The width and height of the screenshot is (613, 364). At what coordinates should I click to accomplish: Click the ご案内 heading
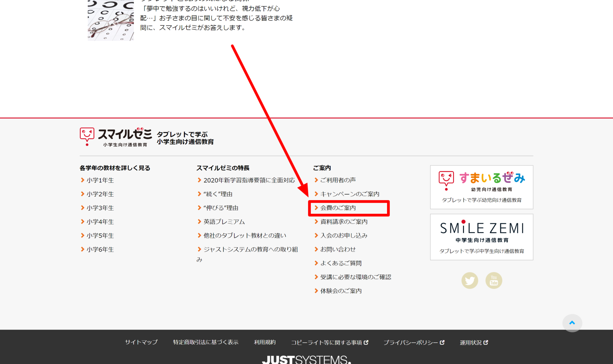click(x=322, y=168)
